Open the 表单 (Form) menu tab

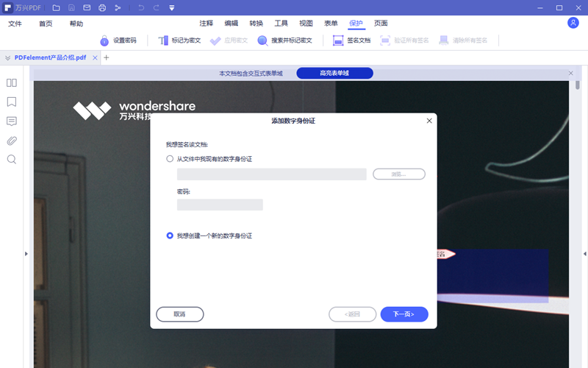[x=331, y=24]
